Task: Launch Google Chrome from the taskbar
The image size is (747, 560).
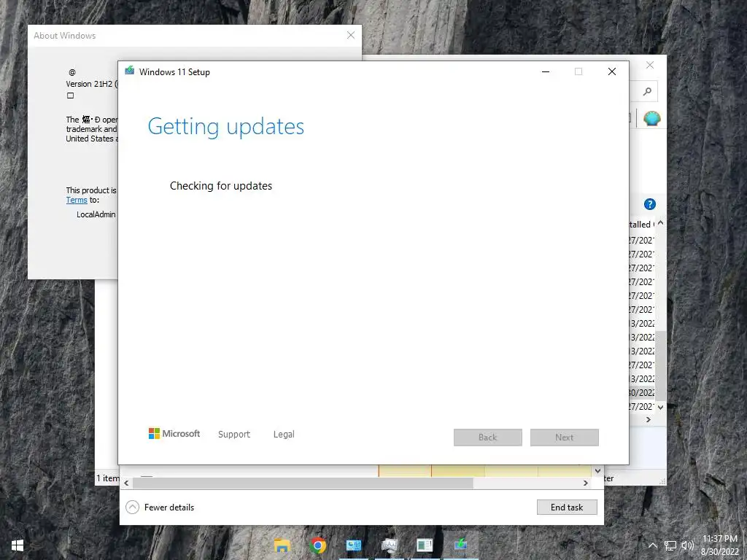Action: 318,545
